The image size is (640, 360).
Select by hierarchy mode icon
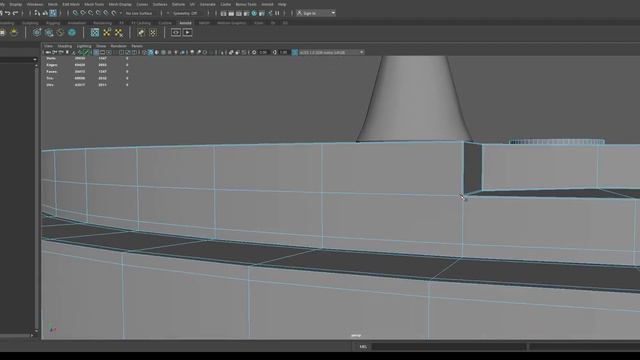36,13
